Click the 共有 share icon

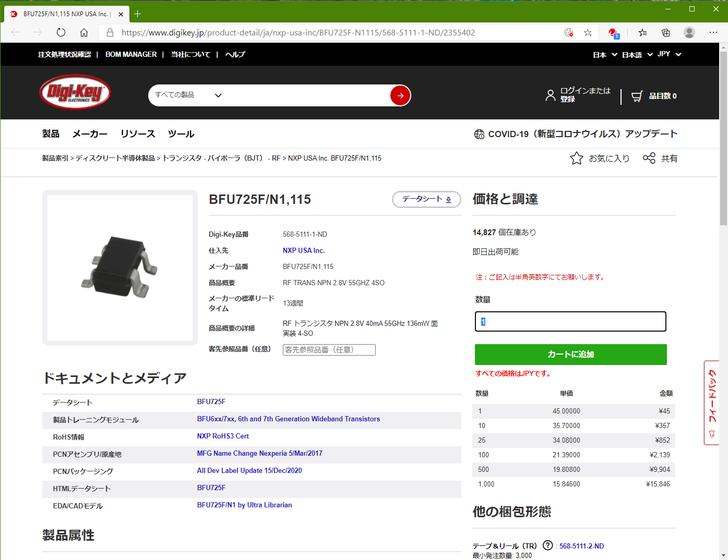pos(649,158)
